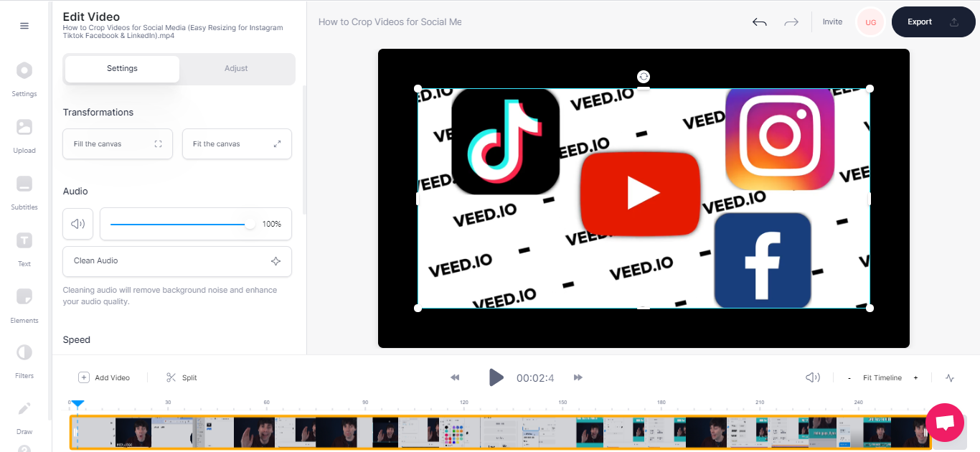
Task: Click the Export button
Action: [933, 22]
